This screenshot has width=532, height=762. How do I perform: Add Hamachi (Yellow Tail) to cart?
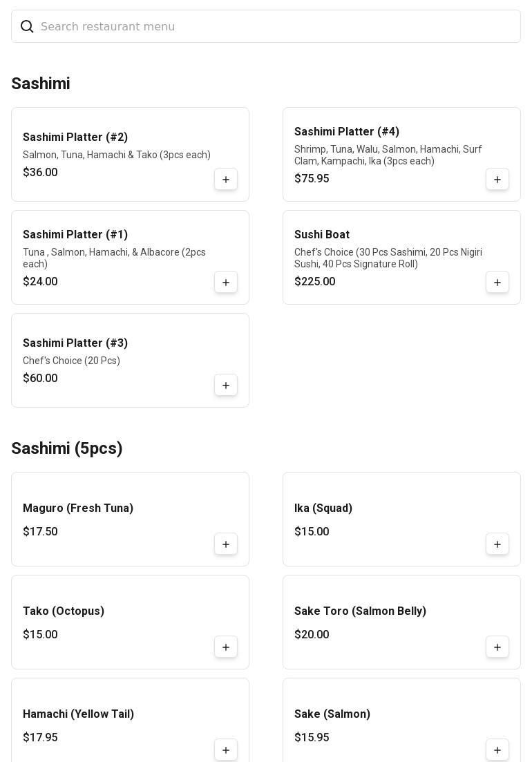pyautogui.click(x=226, y=750)
